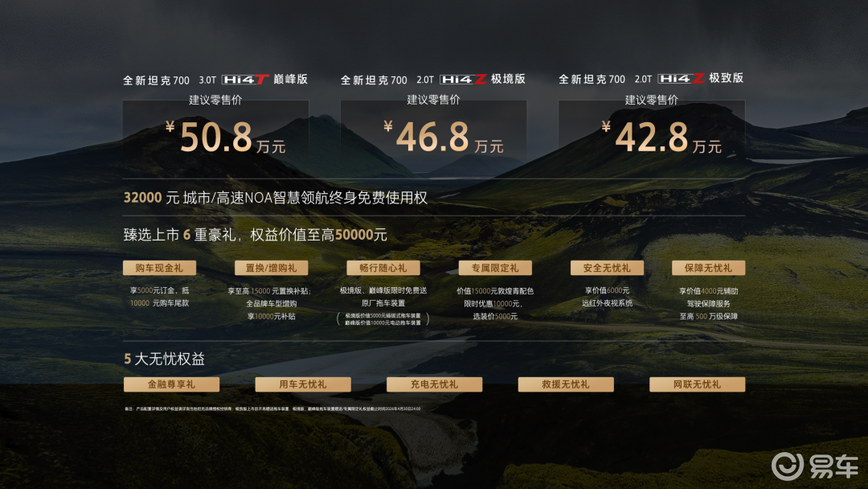This screenshot has width=868, height=489.
Task: Open the 保障无忧礼 badge
Action: point(708,268)
